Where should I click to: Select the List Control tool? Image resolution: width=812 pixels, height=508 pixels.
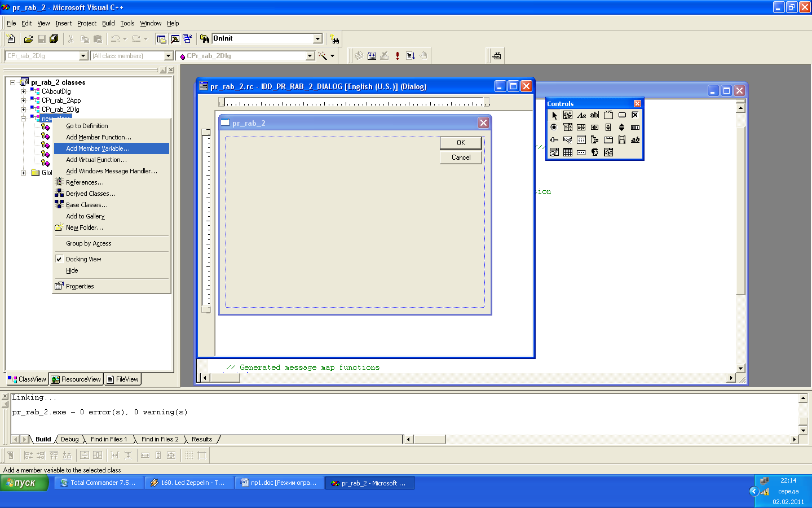point(581,140)
